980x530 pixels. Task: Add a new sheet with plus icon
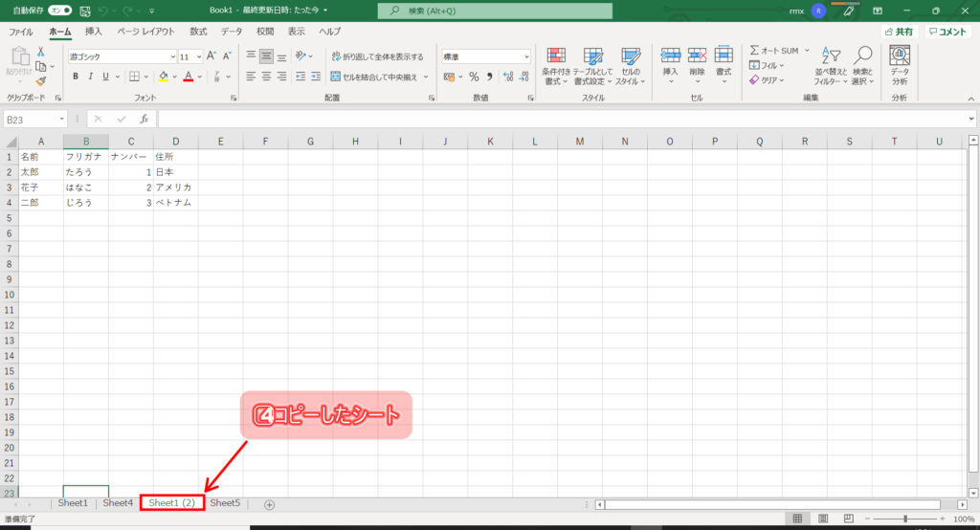[269, 504]
